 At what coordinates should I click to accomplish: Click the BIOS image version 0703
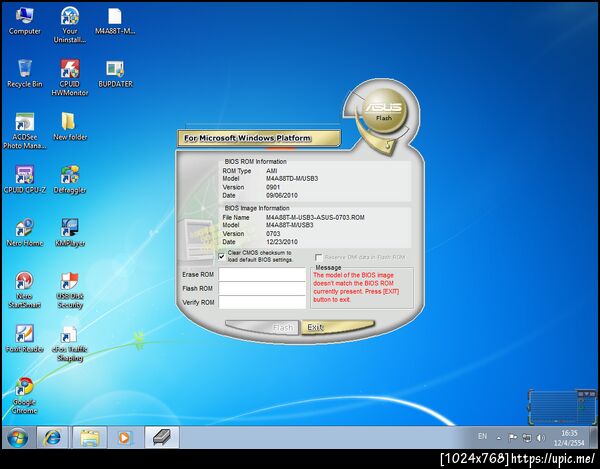pos(273,233)
